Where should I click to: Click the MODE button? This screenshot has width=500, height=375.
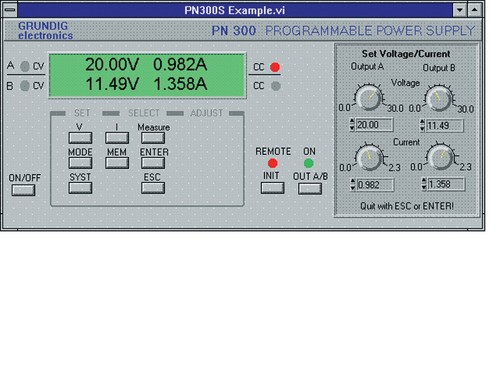click(80, 163)
